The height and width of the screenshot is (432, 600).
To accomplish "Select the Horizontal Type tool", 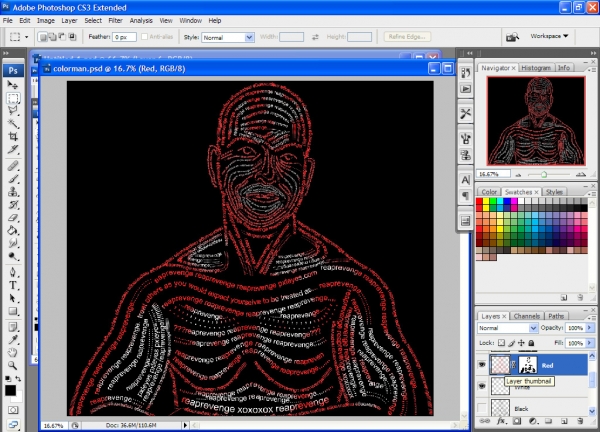I will (x=13, y=285).
